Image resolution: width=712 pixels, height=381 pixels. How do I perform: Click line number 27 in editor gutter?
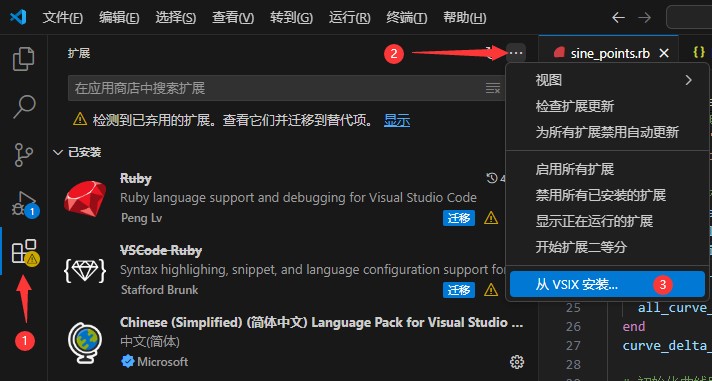574,346
